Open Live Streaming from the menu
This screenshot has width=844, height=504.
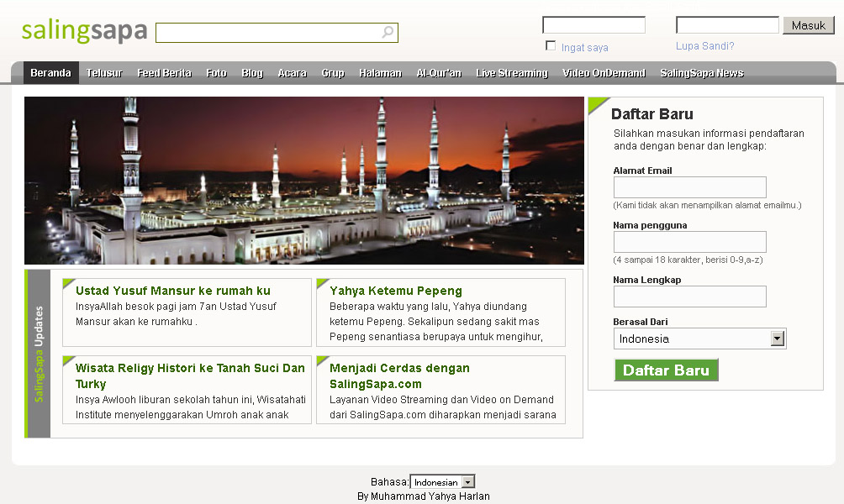pyautogui.click(x=512, y=72)
